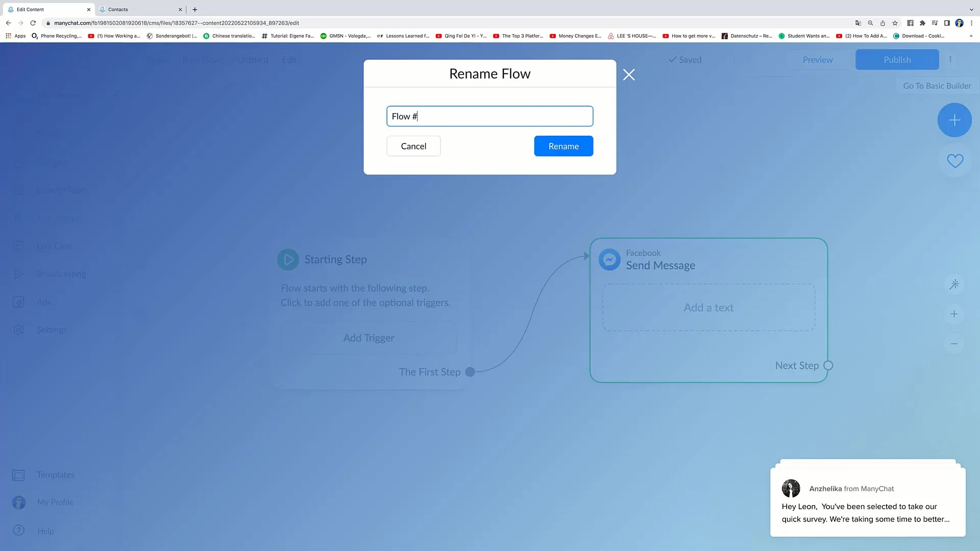Image resolution: width=980 pixels, height=551 pixels.
Task: Click the Publish button in top right
Action: (x=897, y=59)
